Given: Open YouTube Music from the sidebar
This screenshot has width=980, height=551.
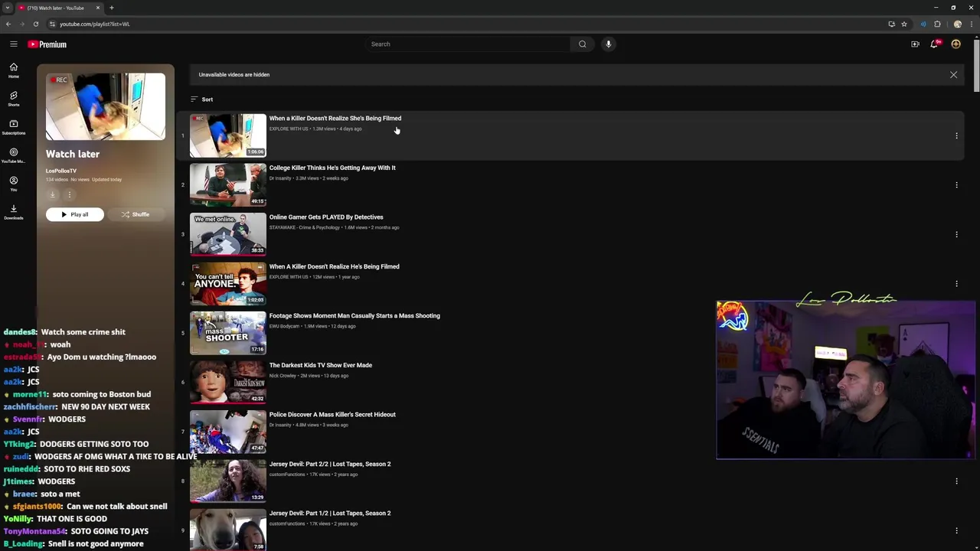Looking at the screenshot, I should [14, 155].
